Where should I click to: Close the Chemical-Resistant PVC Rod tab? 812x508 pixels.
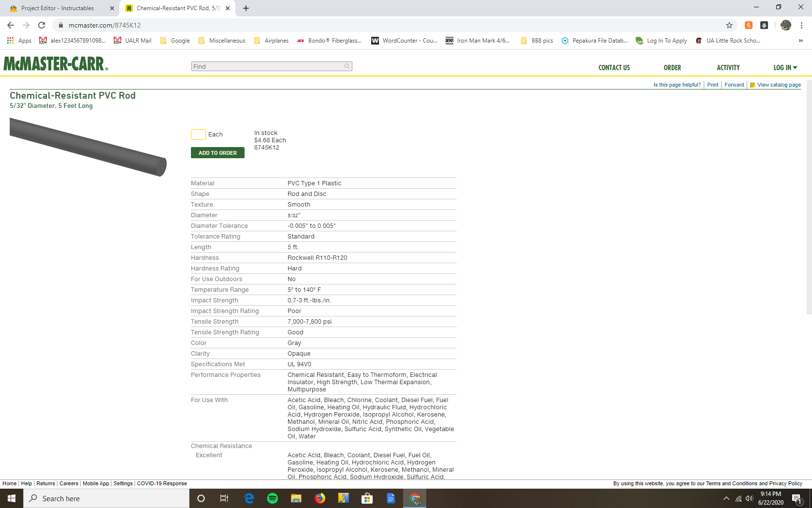click(x=228, y=8)
